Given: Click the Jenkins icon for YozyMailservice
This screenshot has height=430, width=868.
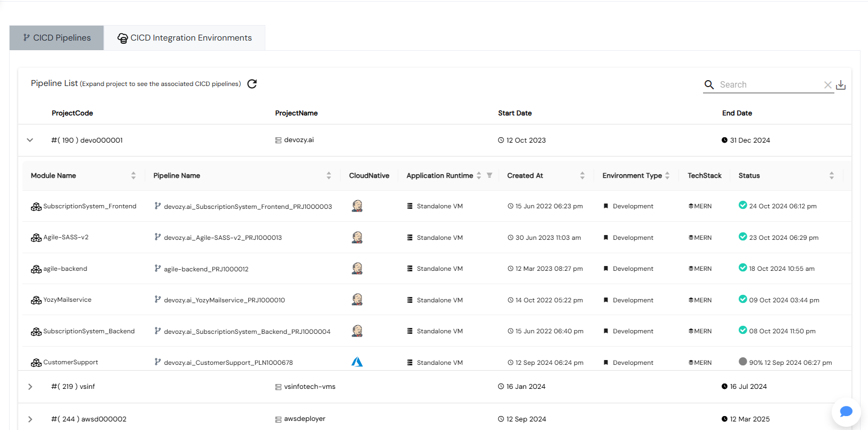Looking at the screenshot, I should point(357,300).
